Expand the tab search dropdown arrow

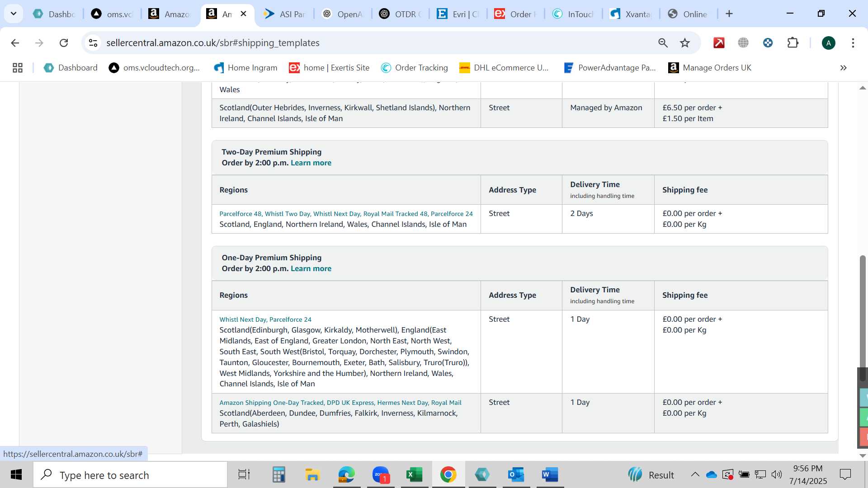tap(14, 14)
